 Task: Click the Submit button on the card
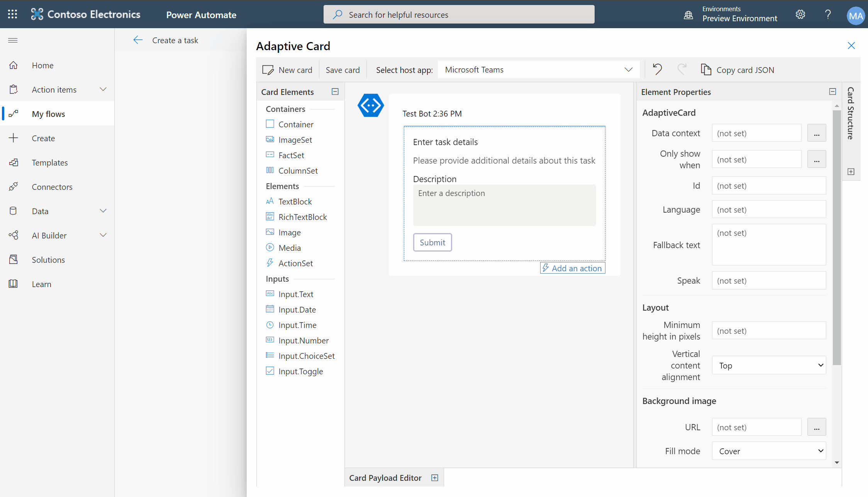click(x=432, y=242)
